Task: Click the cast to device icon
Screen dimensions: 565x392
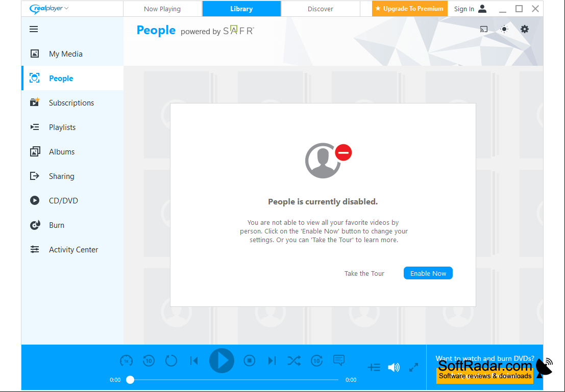Action: click(x=484, y=29)
